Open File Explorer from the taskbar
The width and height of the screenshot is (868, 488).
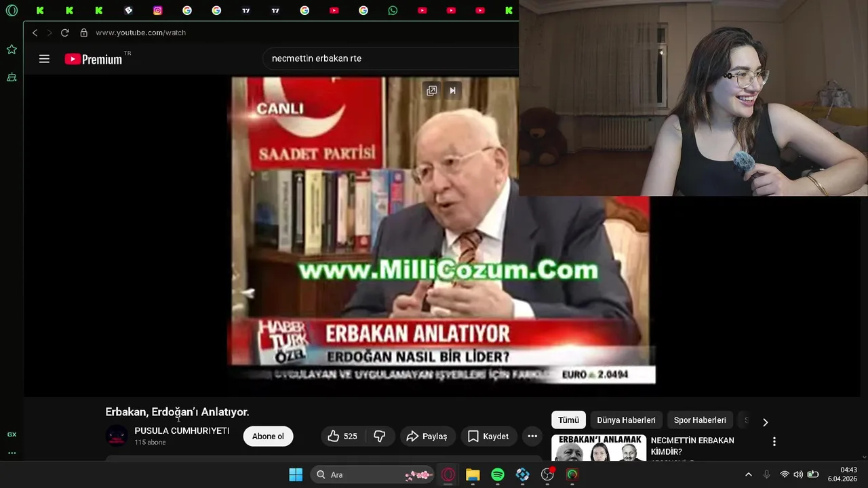[473, 474]
